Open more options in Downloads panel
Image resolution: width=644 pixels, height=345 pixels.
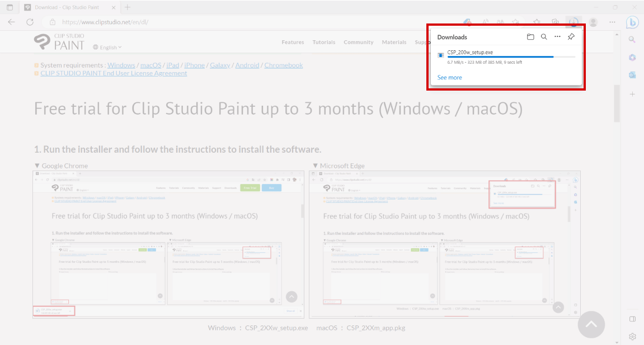tap(557, 37)
